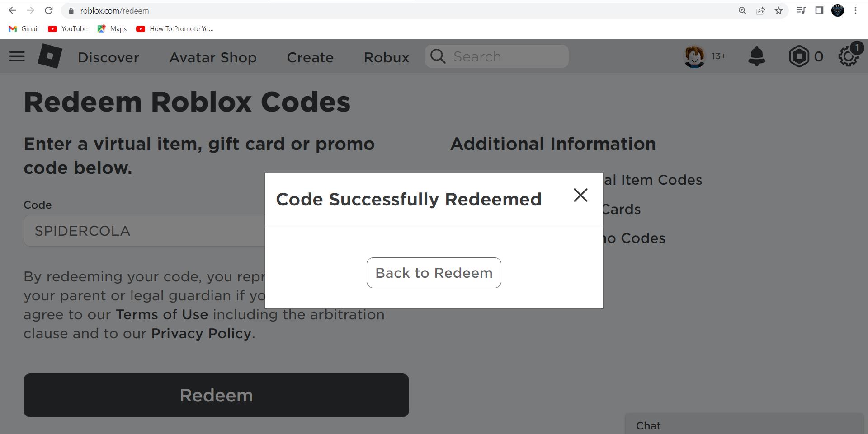Click the Roblox search field
The width and height of the screenshot is (868, 434).
coord(496,56)
